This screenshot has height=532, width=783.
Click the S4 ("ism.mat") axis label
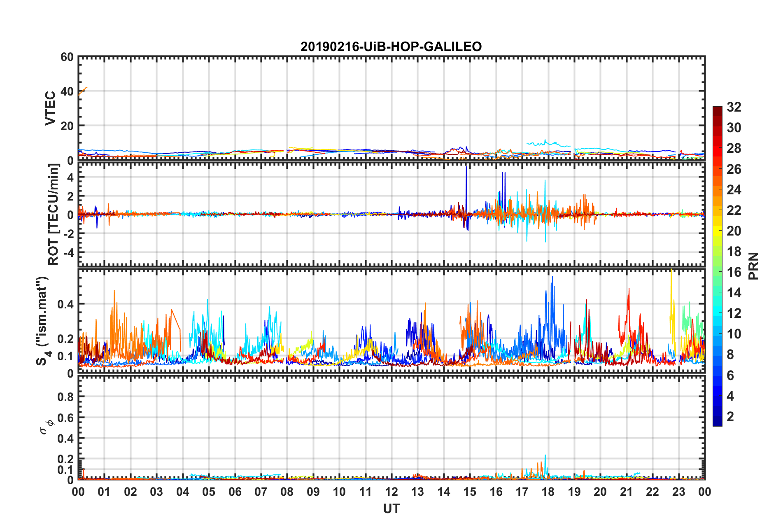(43, 321)
